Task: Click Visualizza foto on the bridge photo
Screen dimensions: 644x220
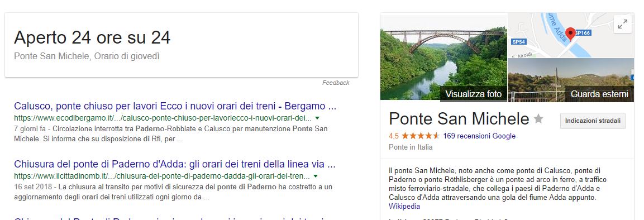Action: (x=474, y=94)
